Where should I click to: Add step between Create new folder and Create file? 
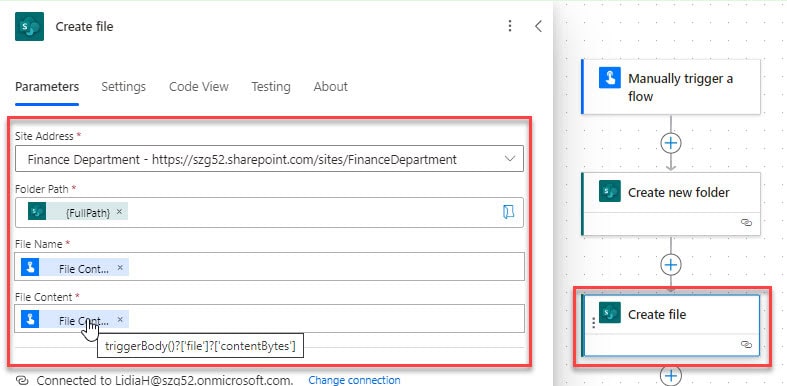tap(671, 265)
